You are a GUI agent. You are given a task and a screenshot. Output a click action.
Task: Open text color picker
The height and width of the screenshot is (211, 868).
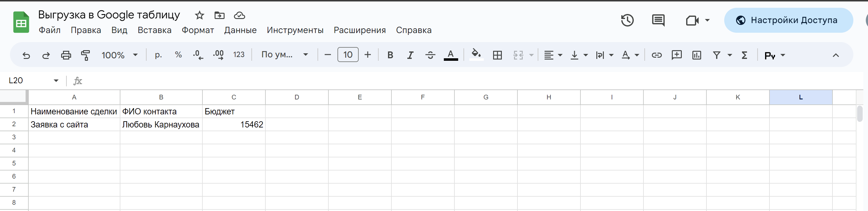tap(450, 55)
